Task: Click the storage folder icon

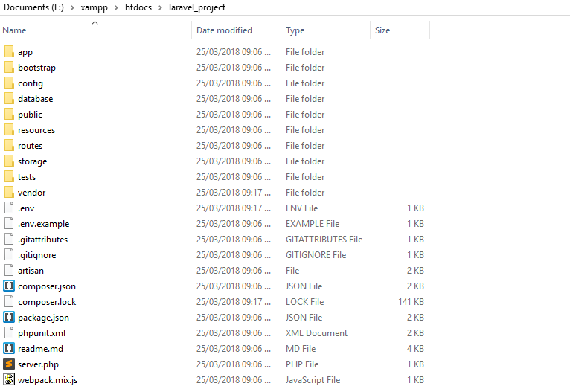Action: tap(9, 161)
